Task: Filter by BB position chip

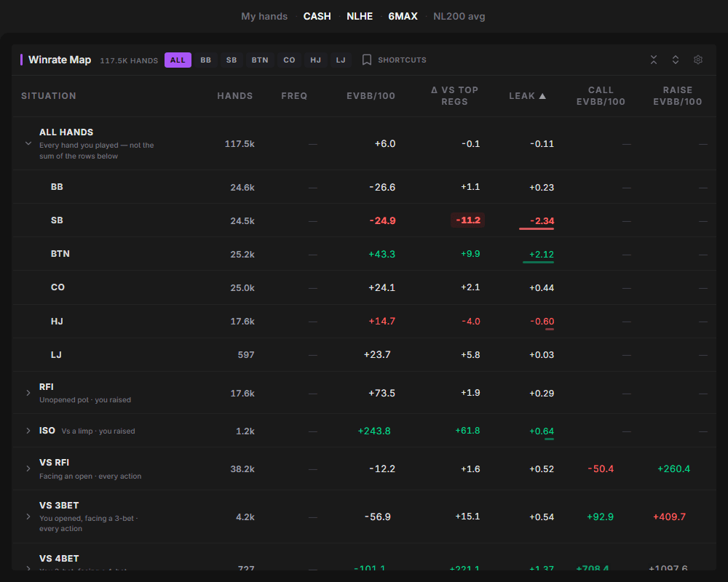Action: pos(206,60)
